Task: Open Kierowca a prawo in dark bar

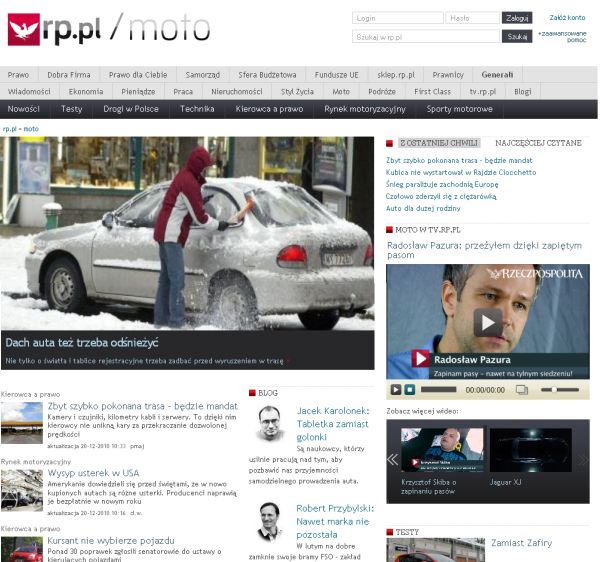Action: click(269, 109)
